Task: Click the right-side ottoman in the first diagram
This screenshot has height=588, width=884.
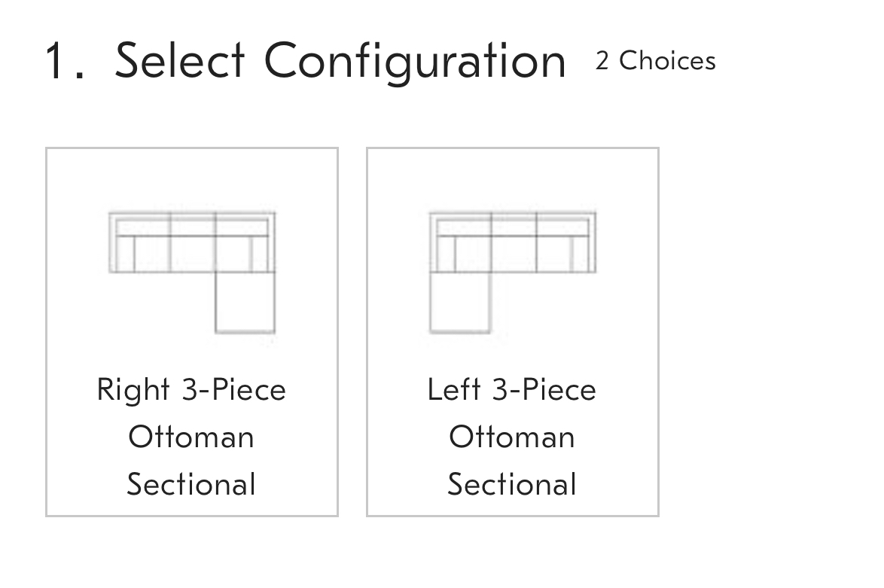Action: (245, 303)
